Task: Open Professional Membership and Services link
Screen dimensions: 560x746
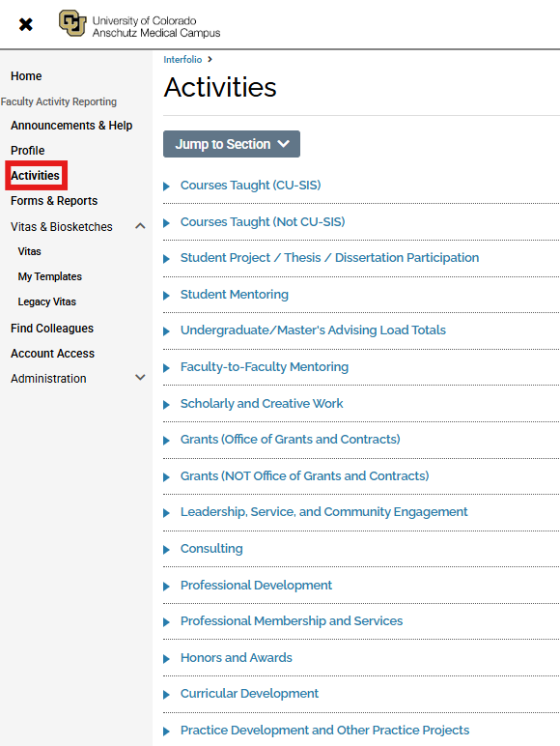Action: tap(292, 621)
